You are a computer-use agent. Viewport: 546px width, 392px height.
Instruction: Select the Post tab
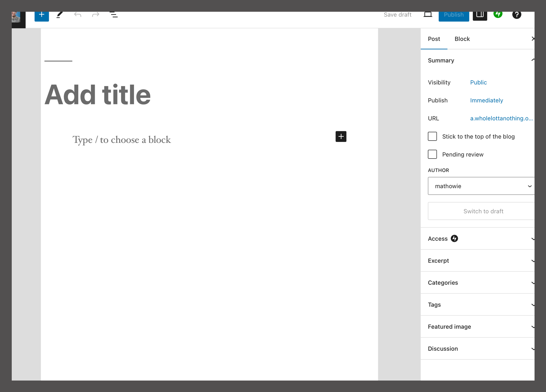434,39
